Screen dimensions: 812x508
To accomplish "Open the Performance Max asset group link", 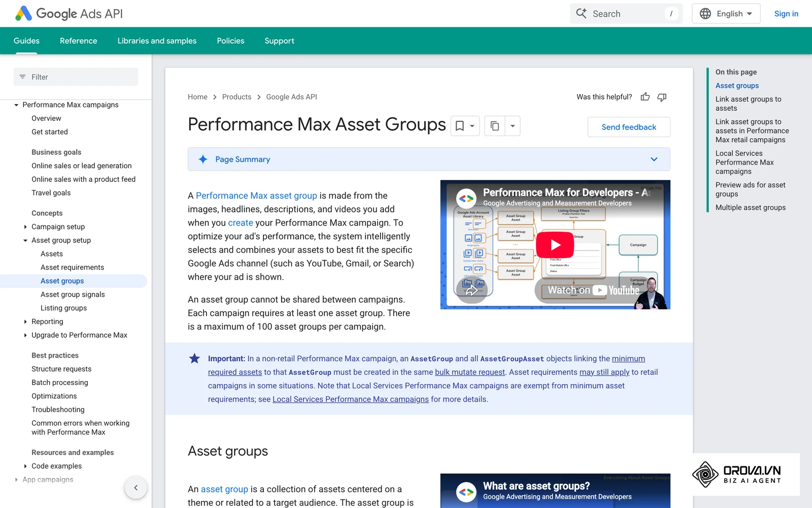I will pyautogui.click(x=256, y=196).
